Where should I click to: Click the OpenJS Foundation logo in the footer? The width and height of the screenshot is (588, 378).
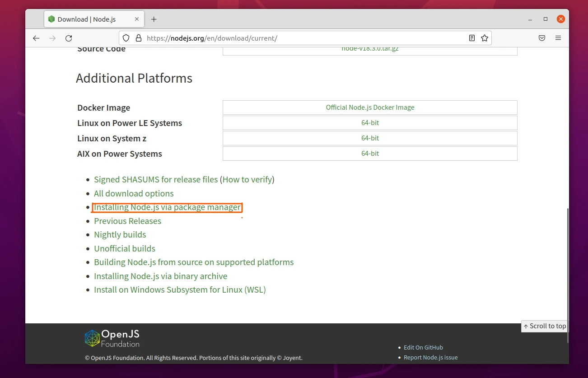click(112, 337)
